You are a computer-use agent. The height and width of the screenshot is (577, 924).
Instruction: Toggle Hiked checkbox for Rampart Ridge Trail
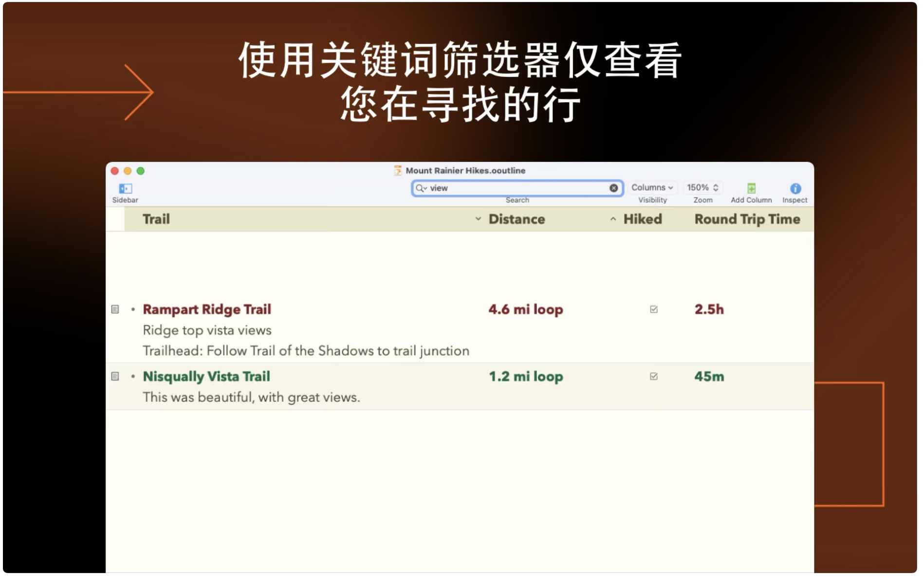point(654,310)
